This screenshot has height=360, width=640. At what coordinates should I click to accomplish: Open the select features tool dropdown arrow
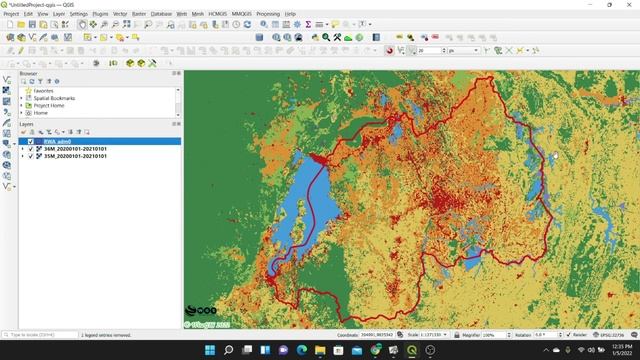point(95,38)
